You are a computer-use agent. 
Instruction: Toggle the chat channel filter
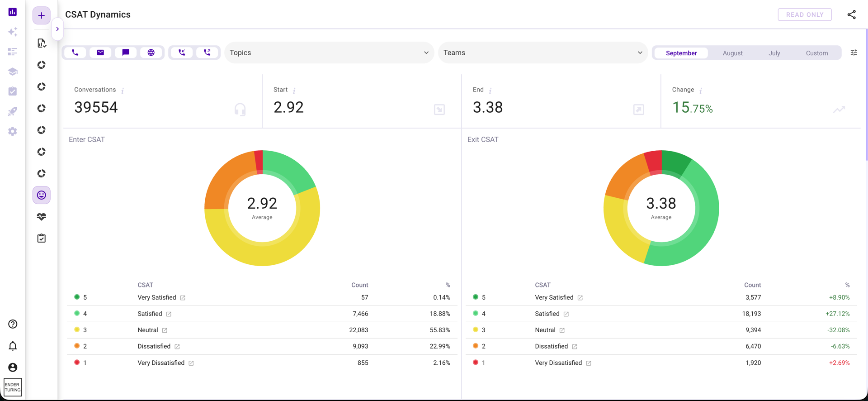[x=126, y=53]
